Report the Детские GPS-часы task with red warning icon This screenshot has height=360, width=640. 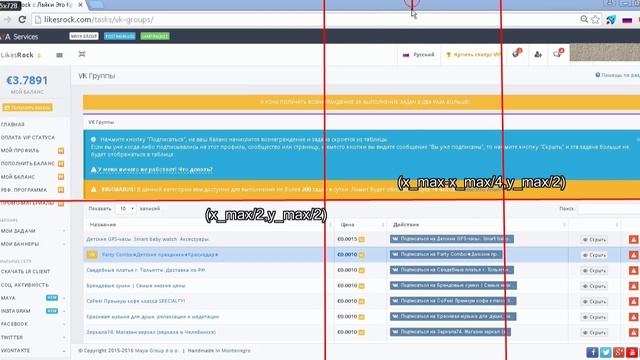tap(633, 240)
